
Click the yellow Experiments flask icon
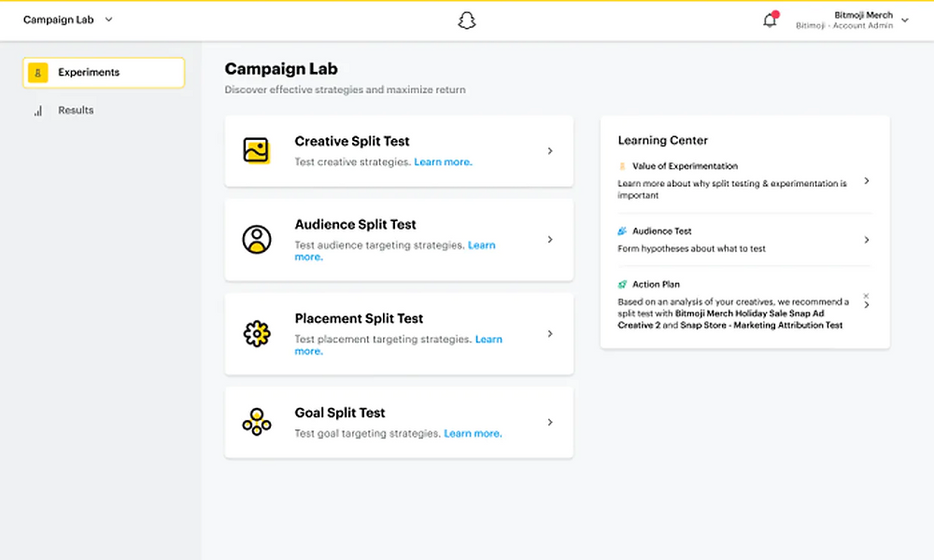point(38,73)
